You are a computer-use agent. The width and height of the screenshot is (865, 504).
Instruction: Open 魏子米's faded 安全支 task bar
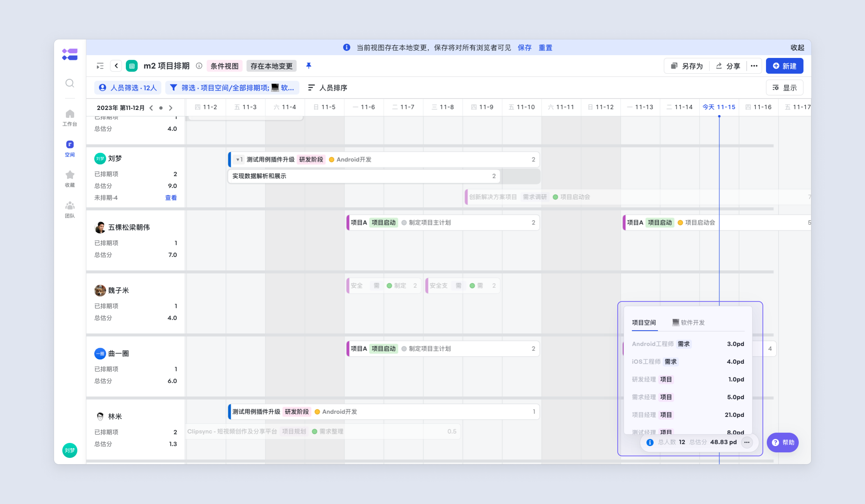pos(462,286)
